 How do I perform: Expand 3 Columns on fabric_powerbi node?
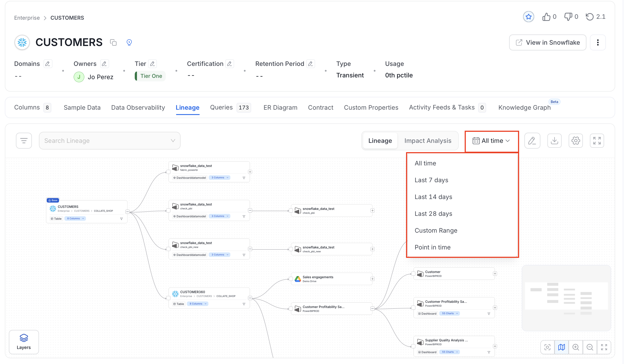click(220, 178)
